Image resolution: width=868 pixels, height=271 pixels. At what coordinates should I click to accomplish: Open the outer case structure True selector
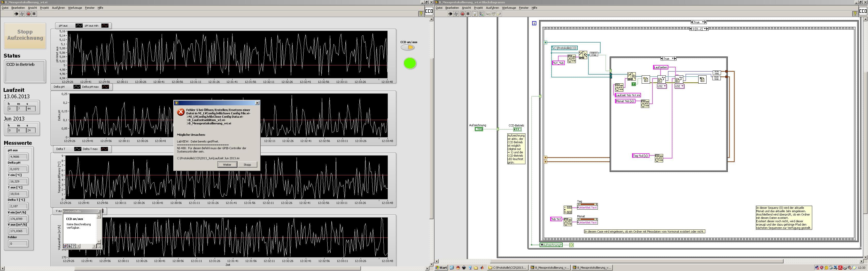(x=699, y=22)
